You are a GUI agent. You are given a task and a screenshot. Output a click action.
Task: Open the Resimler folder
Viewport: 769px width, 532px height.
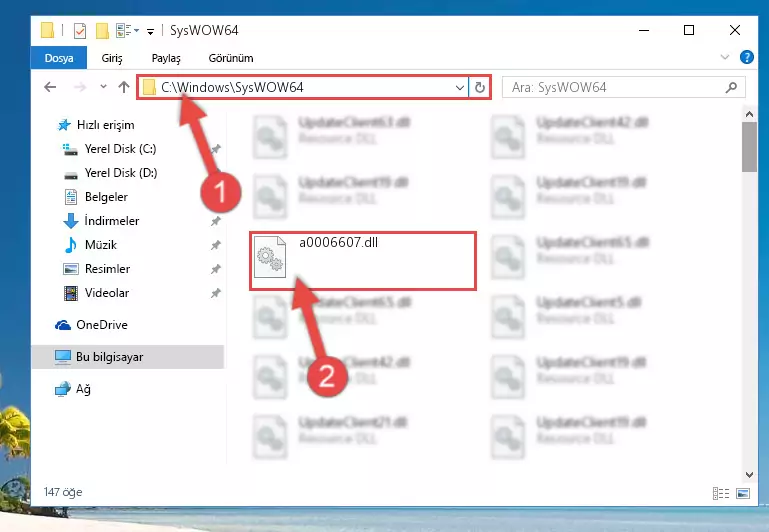(x=107, y=269)
